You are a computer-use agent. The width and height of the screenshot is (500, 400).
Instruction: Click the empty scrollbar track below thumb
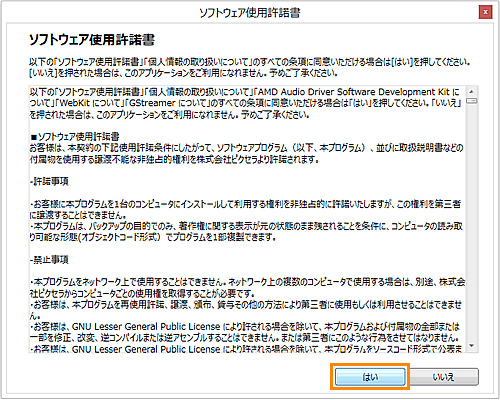(471, 222)
